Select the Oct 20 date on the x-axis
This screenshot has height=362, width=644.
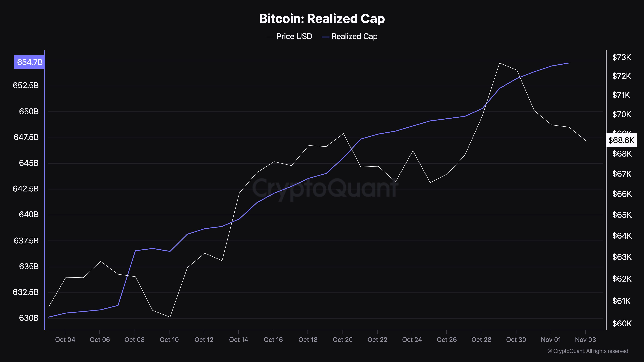(342, 340)
